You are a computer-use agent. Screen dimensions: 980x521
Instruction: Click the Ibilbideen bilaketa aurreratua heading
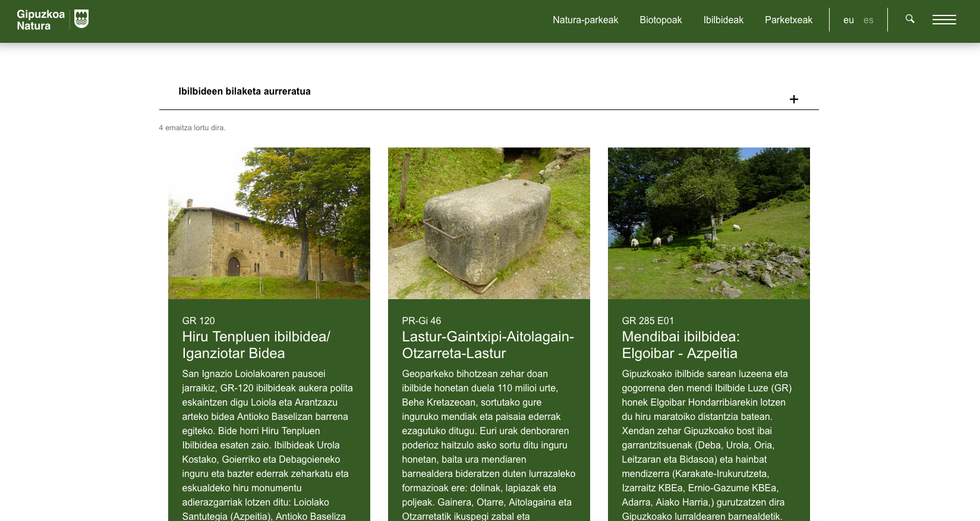coord(245,91)
